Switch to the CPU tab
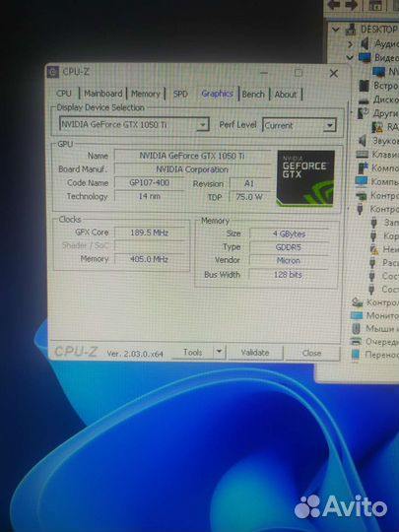 pyautogui.click(x=64, y=94)
